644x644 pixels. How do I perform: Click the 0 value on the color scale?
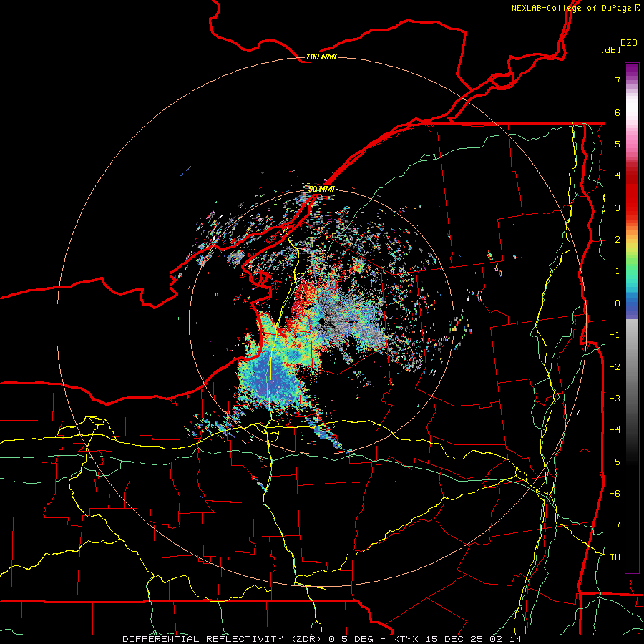coord(618,303)
